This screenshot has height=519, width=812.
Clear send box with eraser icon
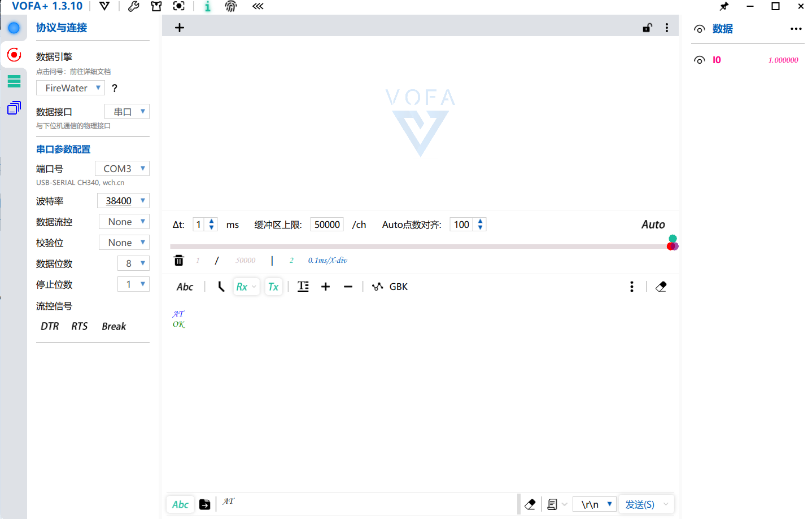click(530, 504)
